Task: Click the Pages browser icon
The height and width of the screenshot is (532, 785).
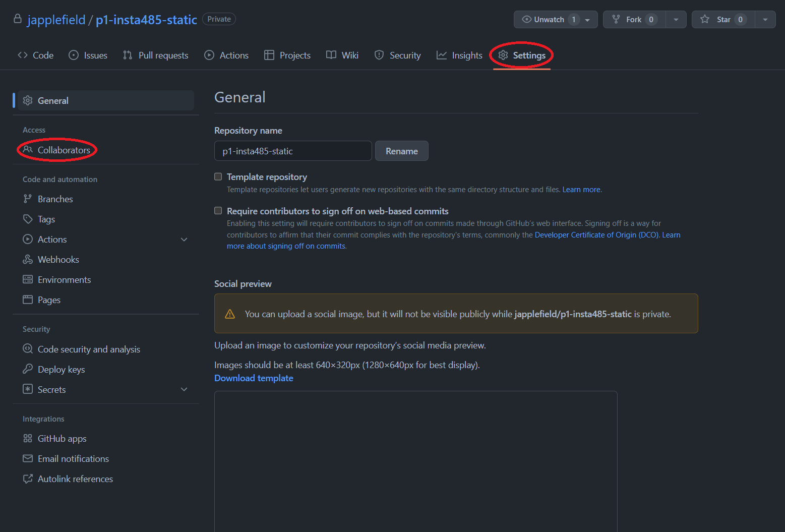Action: click(28, 300)
